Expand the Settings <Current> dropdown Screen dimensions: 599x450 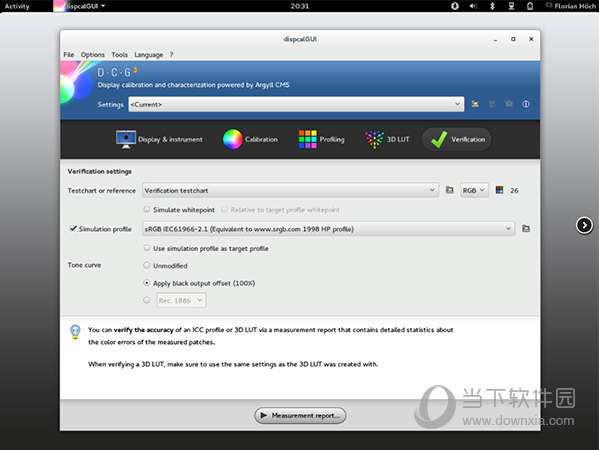click(296, 104)
